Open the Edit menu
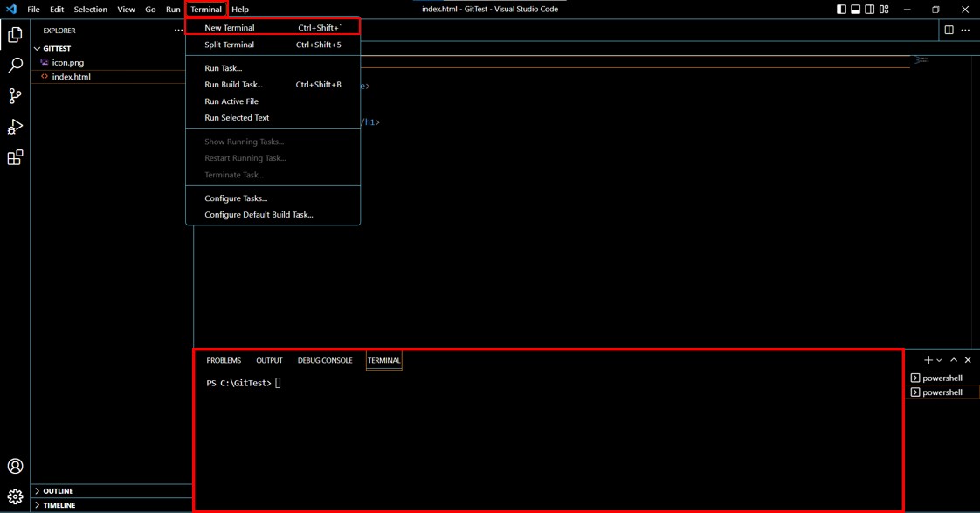This screenshot has height=513, width=980. [x=57, y=10]
